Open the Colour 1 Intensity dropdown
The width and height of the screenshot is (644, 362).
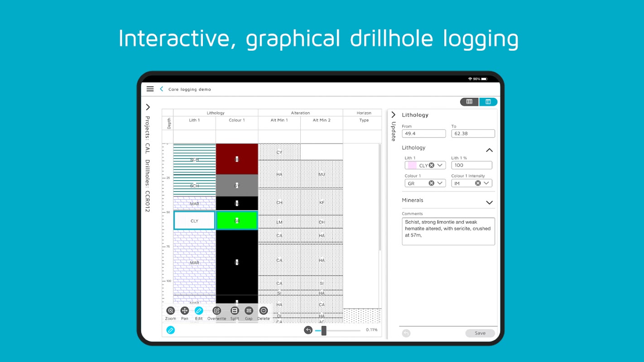click(x=486, y=183)
